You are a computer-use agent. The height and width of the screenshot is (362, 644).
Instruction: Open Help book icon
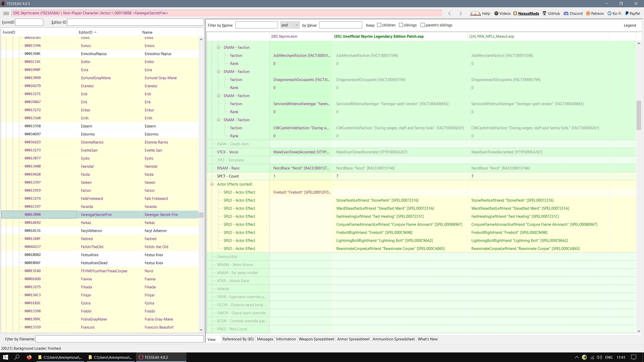[x=475, y=13]
